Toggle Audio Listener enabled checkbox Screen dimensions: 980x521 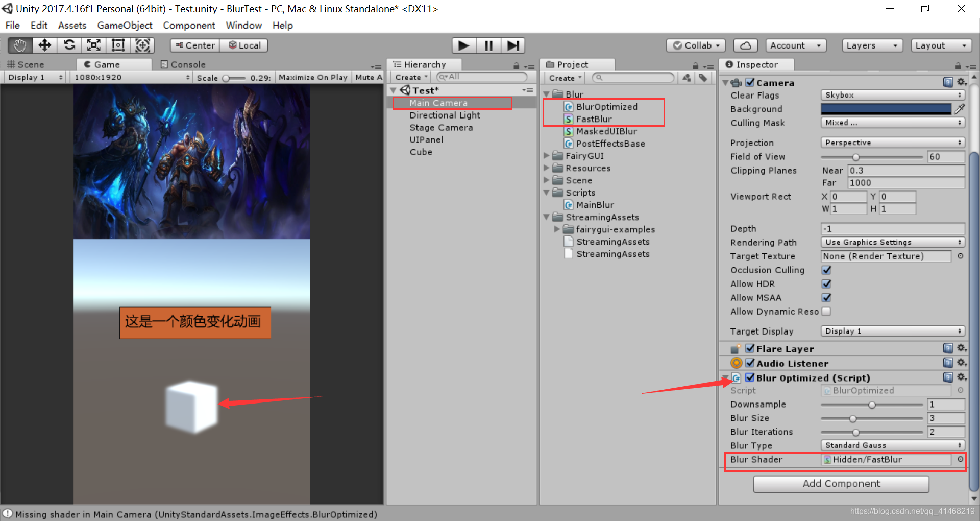coord(750,363)
